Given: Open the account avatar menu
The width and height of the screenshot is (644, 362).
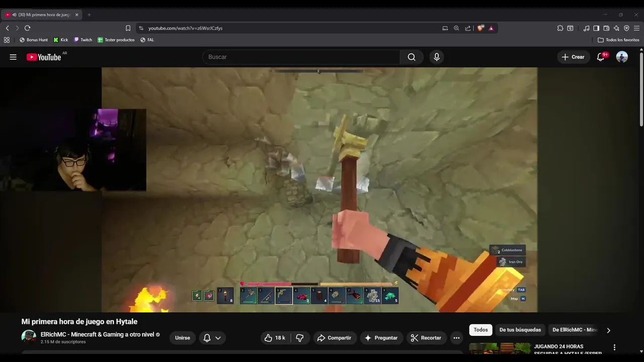Looking at the screenshot, I should tap(622, 57).
